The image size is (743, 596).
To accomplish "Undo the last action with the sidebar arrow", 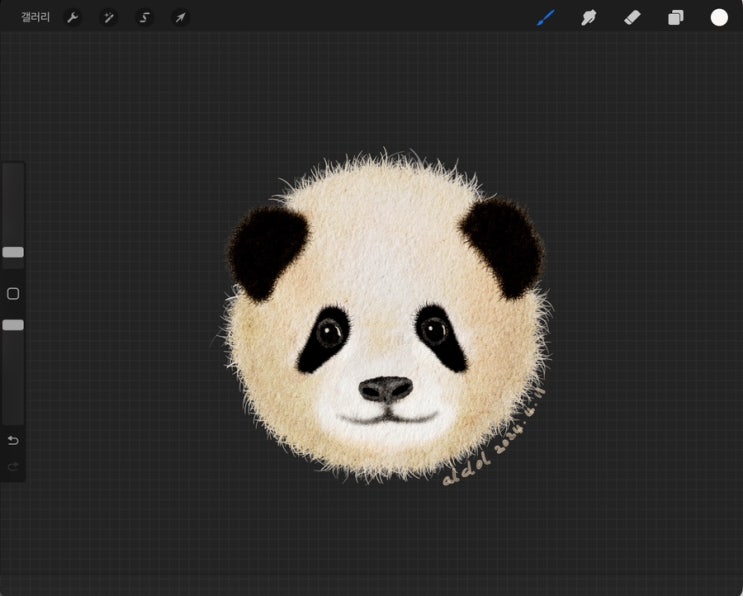I will [13, 441].
